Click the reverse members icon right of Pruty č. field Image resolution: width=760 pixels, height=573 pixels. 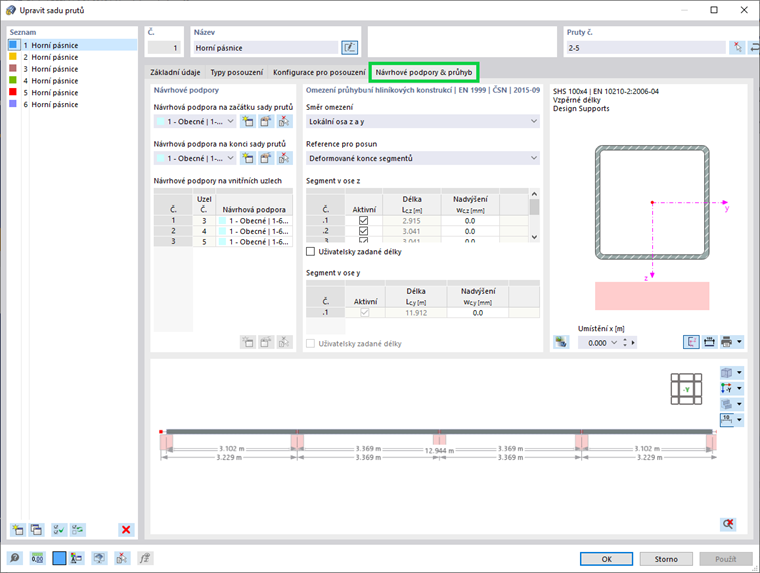[x=754, y=48]
